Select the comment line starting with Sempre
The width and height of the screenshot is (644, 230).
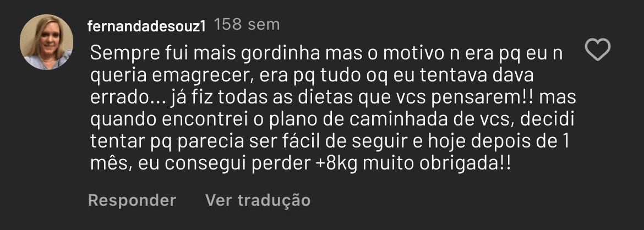[326, 54]
